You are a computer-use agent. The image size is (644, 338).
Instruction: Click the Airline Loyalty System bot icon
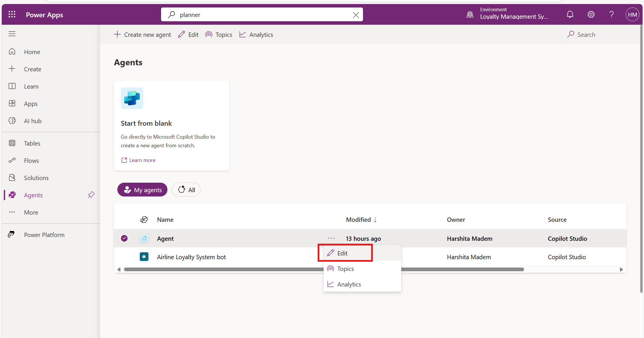tap(144, 257)
